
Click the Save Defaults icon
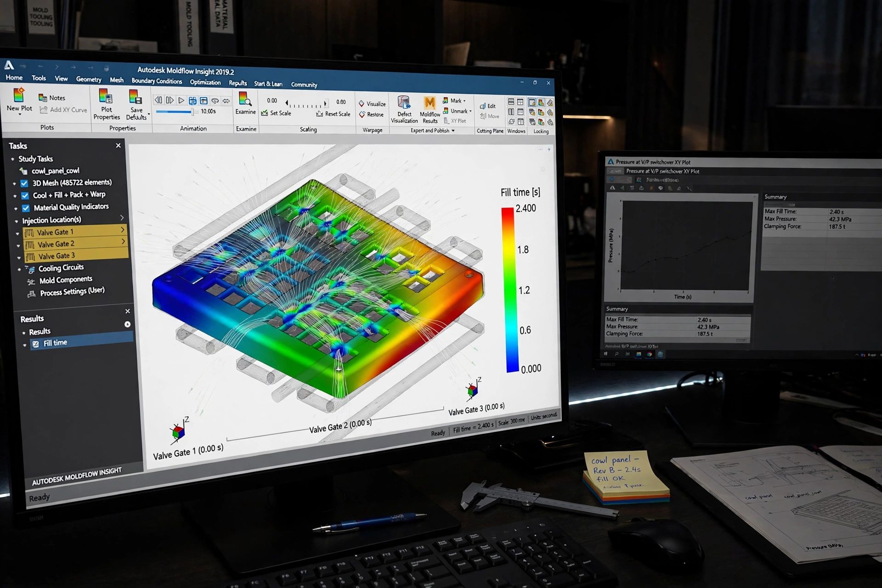pos(135,97)
